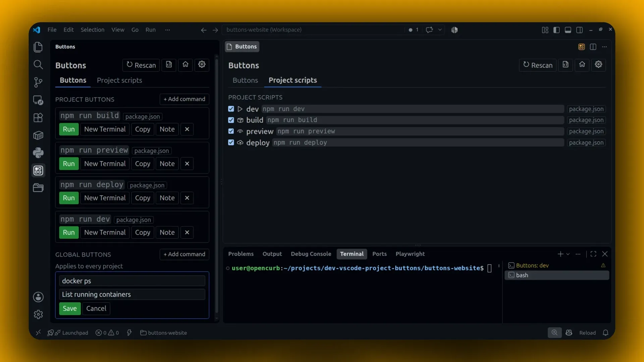This screenshot has height=362, width=644.
Task: Select the Debug Console tab
Action: click(x=311, y=254)
